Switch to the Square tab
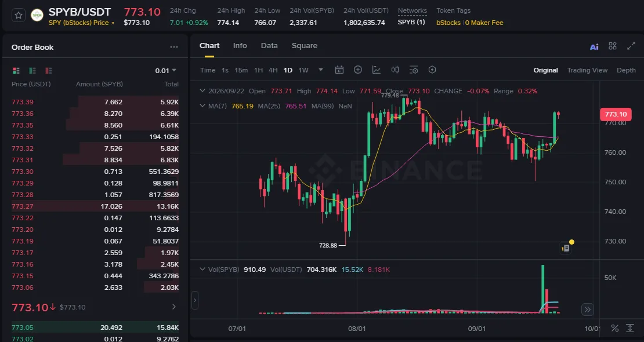 [x=305, y=46]
